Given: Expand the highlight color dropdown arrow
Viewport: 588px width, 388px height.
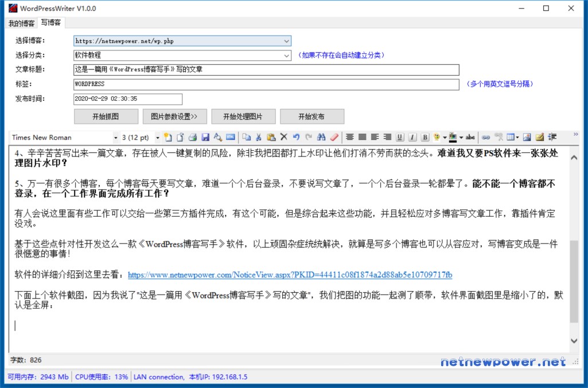Looking at the screenshot, I should (x=461, y=138).
